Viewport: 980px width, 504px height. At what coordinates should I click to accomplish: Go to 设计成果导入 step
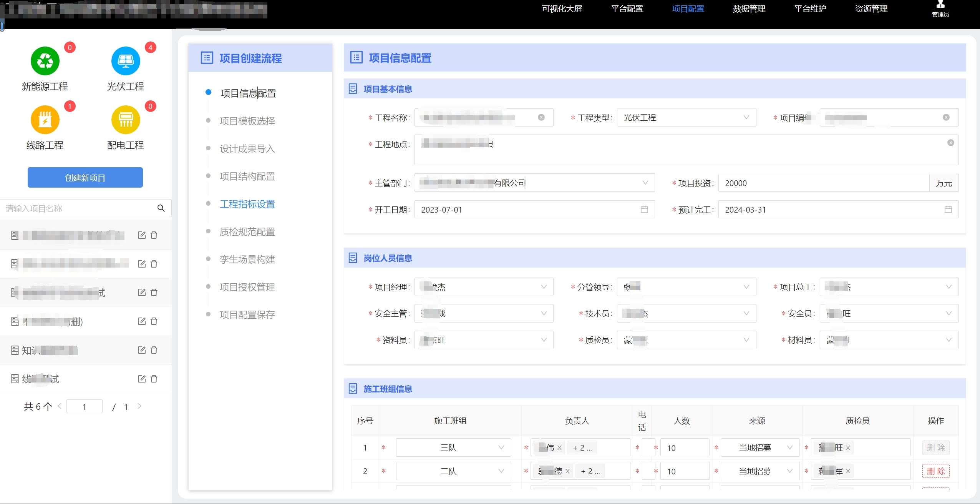click(x=247, y=149)
